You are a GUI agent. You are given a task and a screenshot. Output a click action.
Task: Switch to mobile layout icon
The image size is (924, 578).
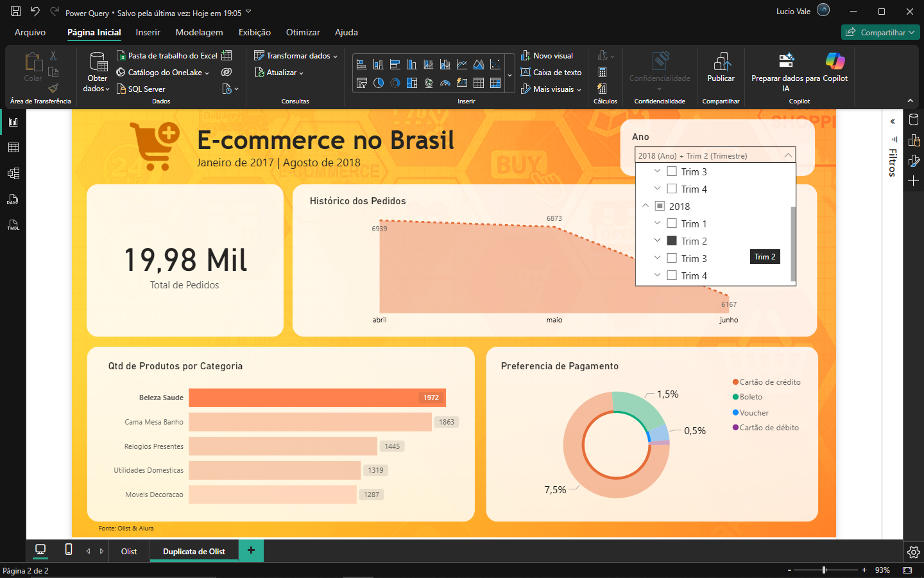click(69, 550)
